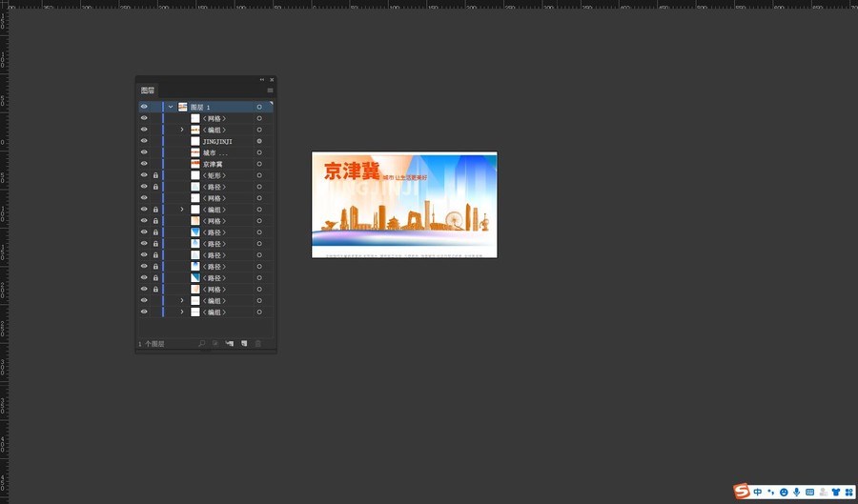The width and height of the screenshot is (858, 504).
Task: Click the target circle of 图层 1
Action: [259, 107]
